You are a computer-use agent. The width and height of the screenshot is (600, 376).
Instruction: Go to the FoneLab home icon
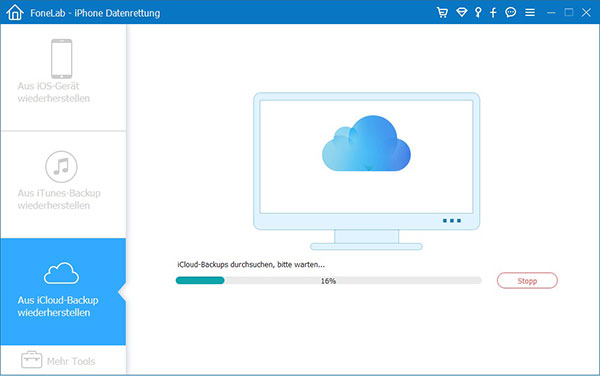(15, 12)
